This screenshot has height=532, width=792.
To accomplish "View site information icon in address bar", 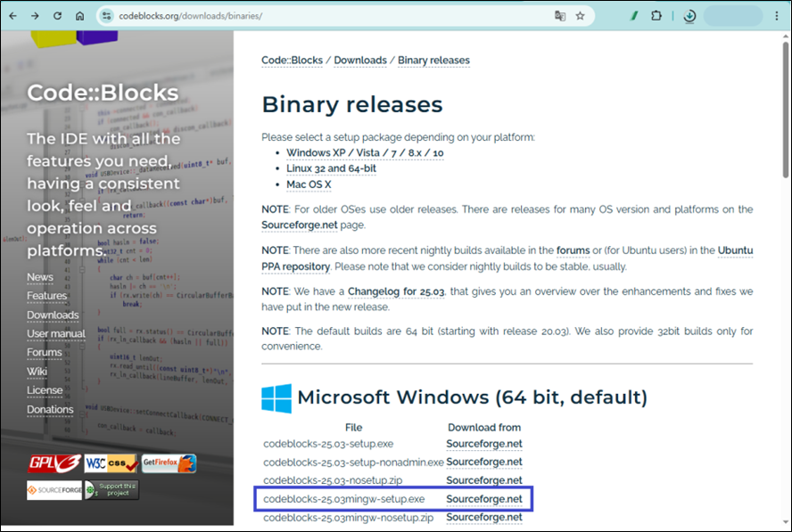I will tap(106, 16).
